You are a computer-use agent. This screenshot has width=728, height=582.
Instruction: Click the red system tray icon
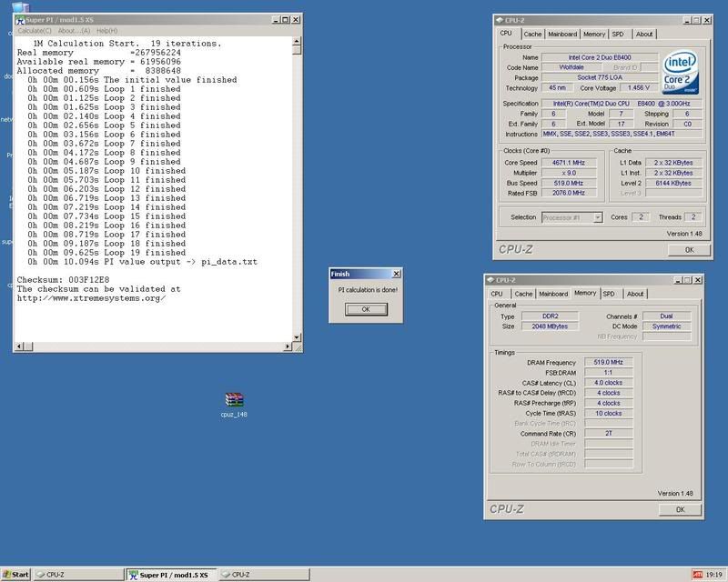pyautogui.click(x=697, y=575)
